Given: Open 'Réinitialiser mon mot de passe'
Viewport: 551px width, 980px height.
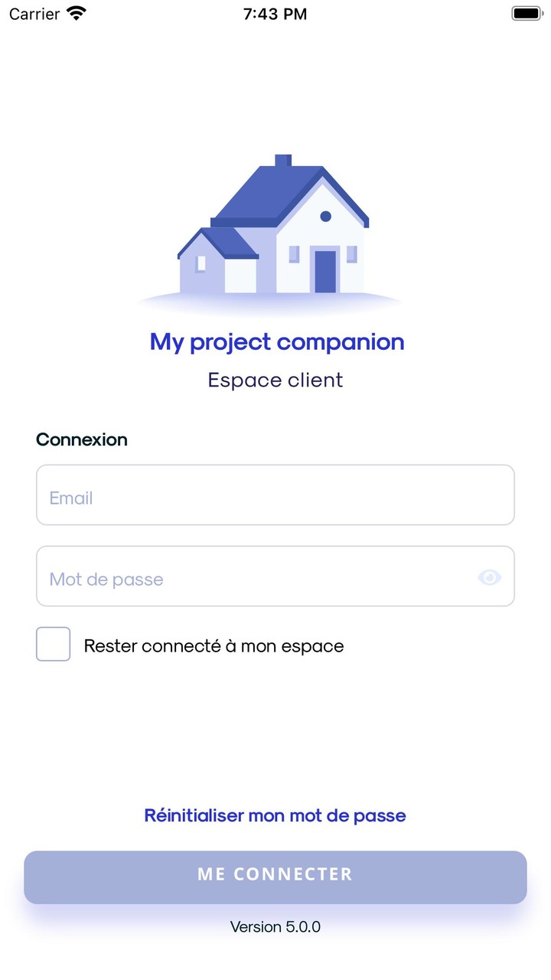Looking at the screenshot, I should pos(275,815).
